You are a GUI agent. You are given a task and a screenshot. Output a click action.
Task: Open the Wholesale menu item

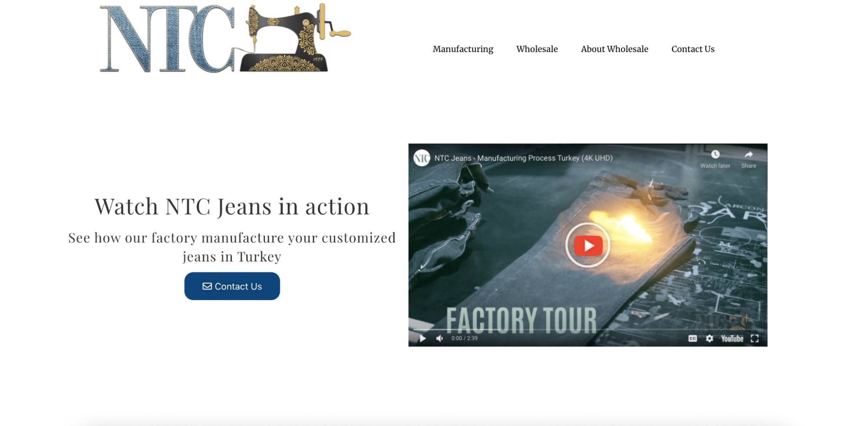(537, 49)
